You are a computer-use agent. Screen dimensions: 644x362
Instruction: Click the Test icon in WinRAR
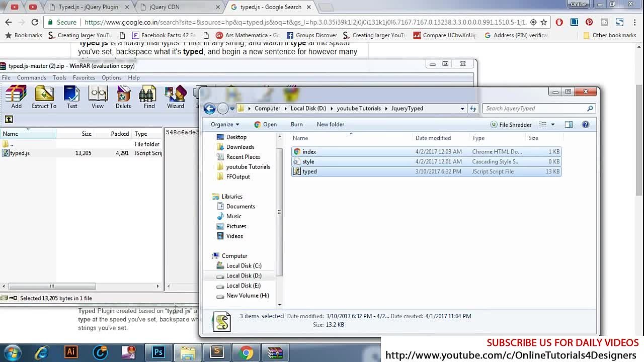(72, 97)
